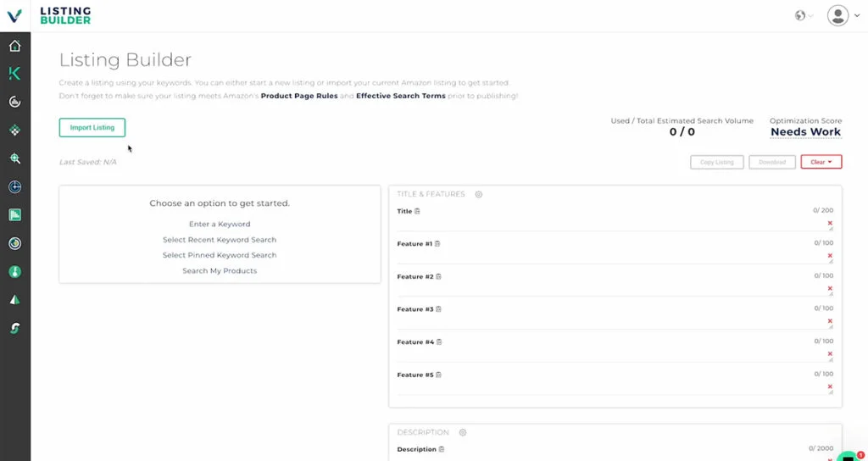Choose the Enter a Keyword option
The width and height of the screenshot is (868, 461).
pyautogui.click(x=220, y=224)
